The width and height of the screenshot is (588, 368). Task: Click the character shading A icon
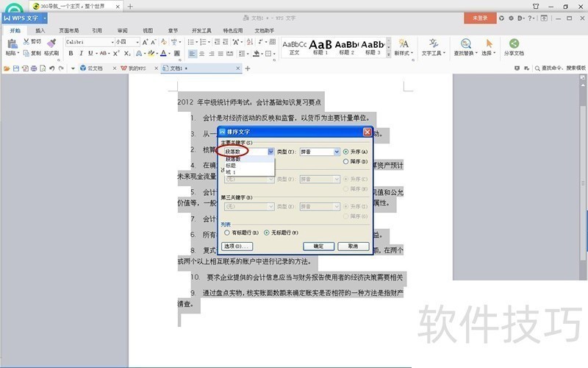point(177,53)
